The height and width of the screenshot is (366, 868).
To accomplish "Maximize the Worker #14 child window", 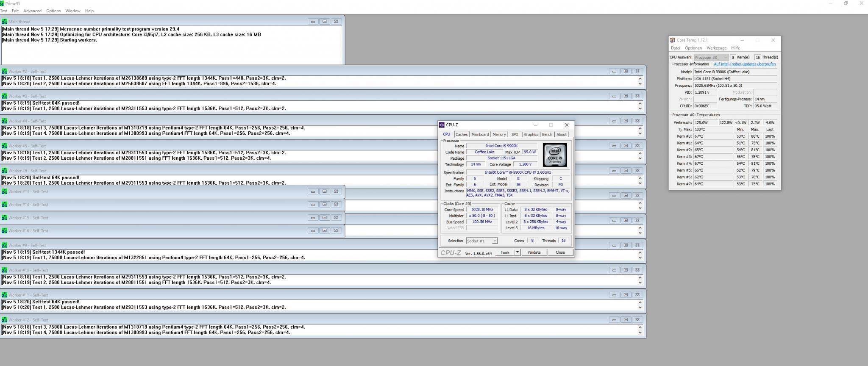I will pyautogui.click(x=324, y=204).
